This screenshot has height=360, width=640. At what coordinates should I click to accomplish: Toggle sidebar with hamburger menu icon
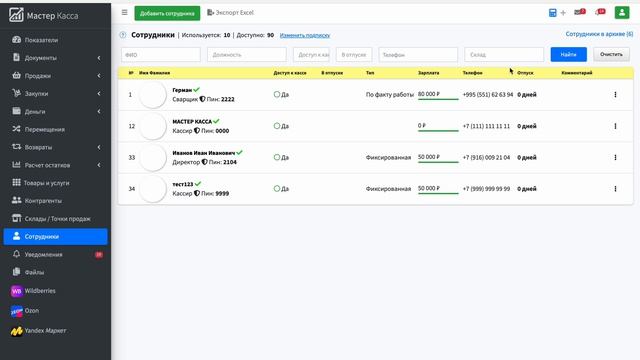pos(124,13)
